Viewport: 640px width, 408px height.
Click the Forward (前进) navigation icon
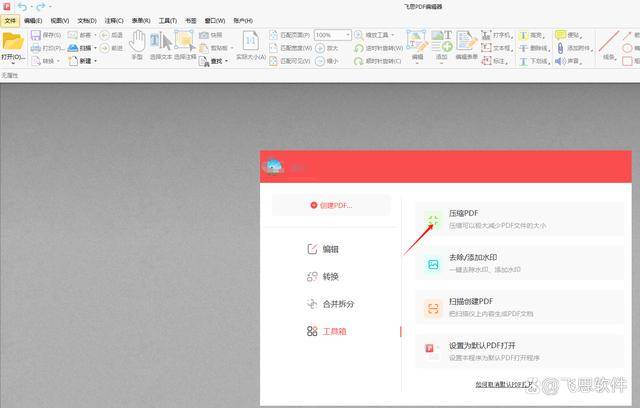104,48
